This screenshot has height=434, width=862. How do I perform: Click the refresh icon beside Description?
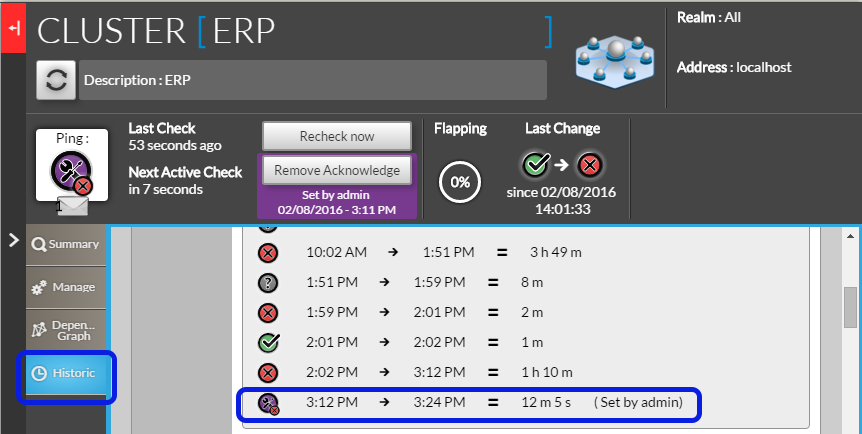[57, 80]
